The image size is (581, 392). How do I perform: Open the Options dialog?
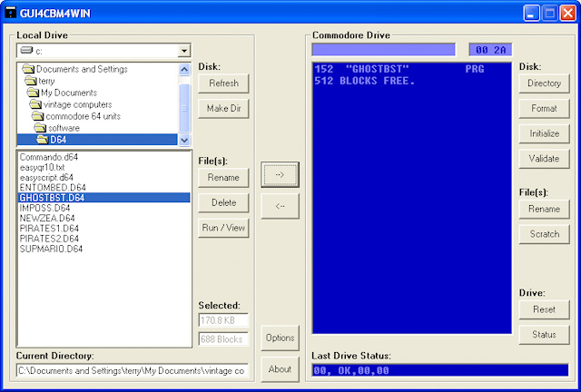(281, 338)
